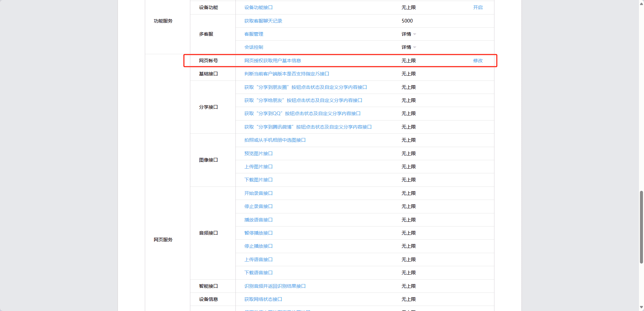Viewport: 644px width, 311px height.
Task: Open the 分享到QQ share interface link
Action: [x=302, y=113]
